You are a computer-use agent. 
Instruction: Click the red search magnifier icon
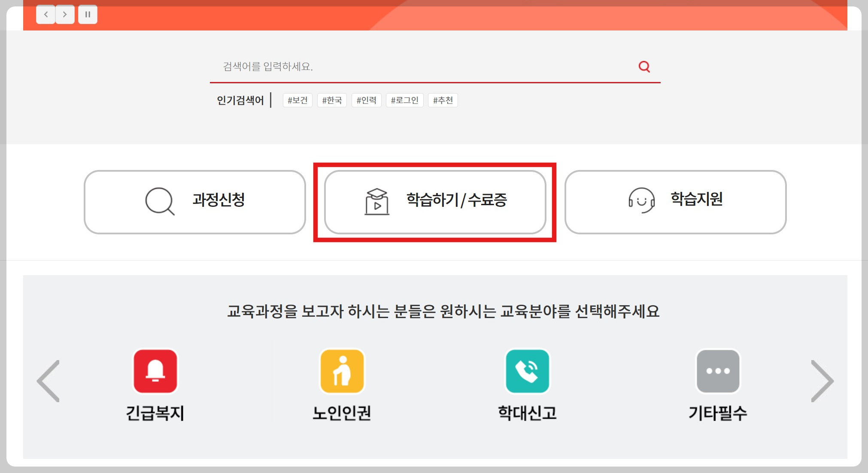click(644, 67)
